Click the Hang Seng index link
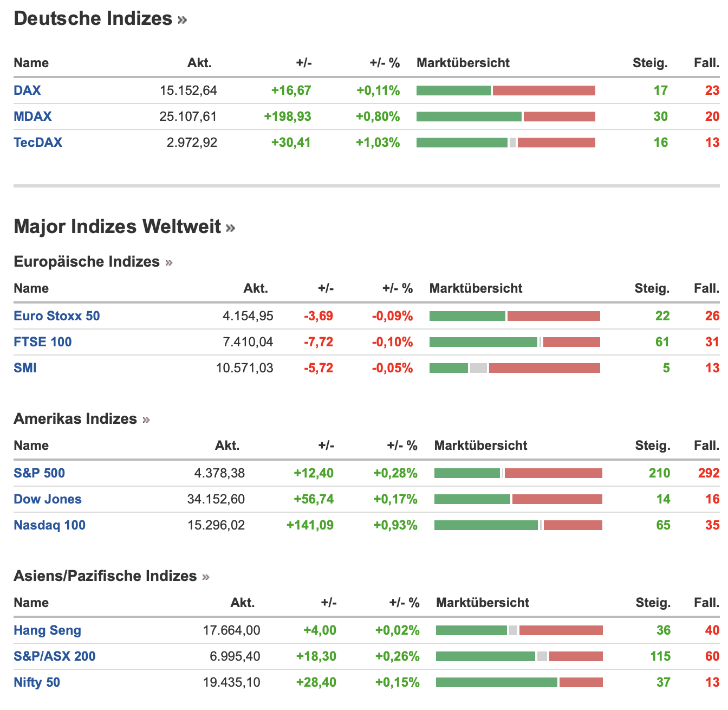This screenshot has width=728, height=710. coord(47,630)
